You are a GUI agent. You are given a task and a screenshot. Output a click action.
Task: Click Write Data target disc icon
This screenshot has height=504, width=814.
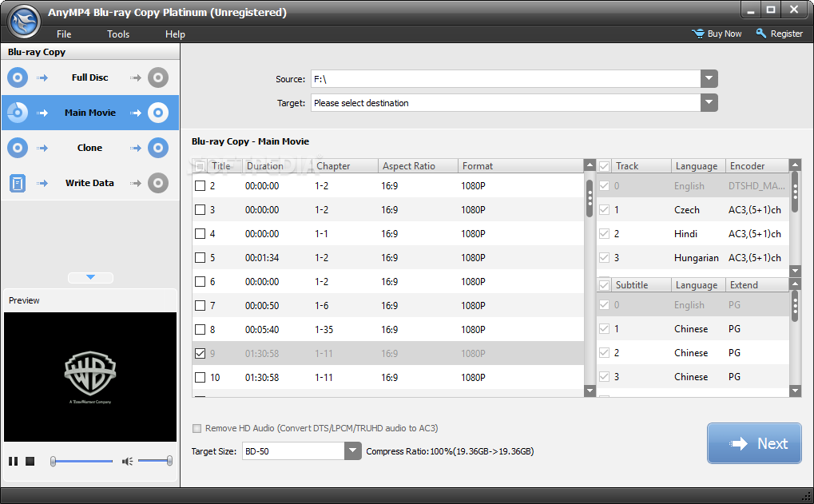pyautogui.click(x=158, y=183)
